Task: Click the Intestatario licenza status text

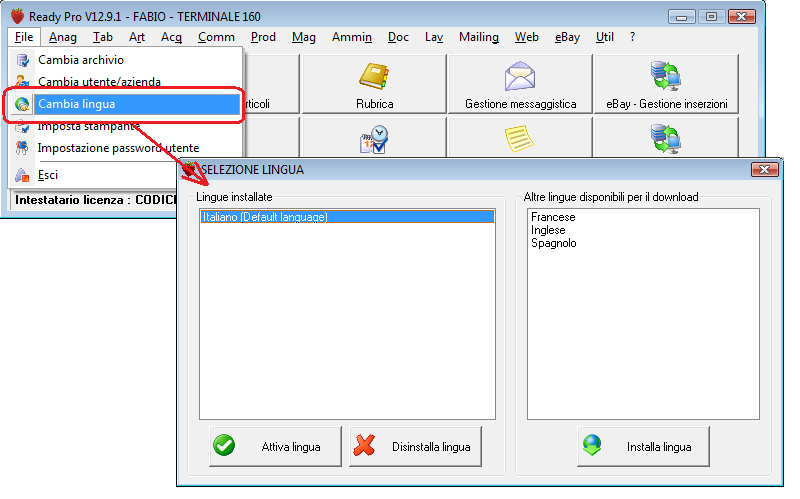Action: [95, 199]
